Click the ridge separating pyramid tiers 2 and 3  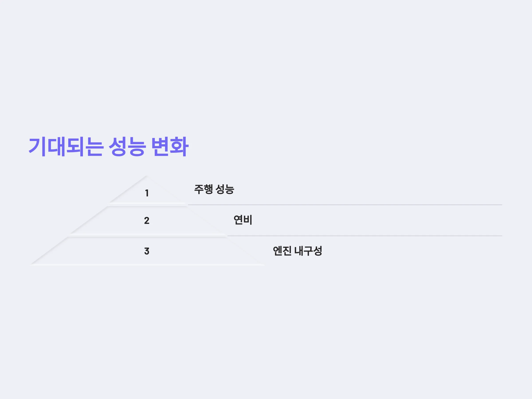coord(147,235)
